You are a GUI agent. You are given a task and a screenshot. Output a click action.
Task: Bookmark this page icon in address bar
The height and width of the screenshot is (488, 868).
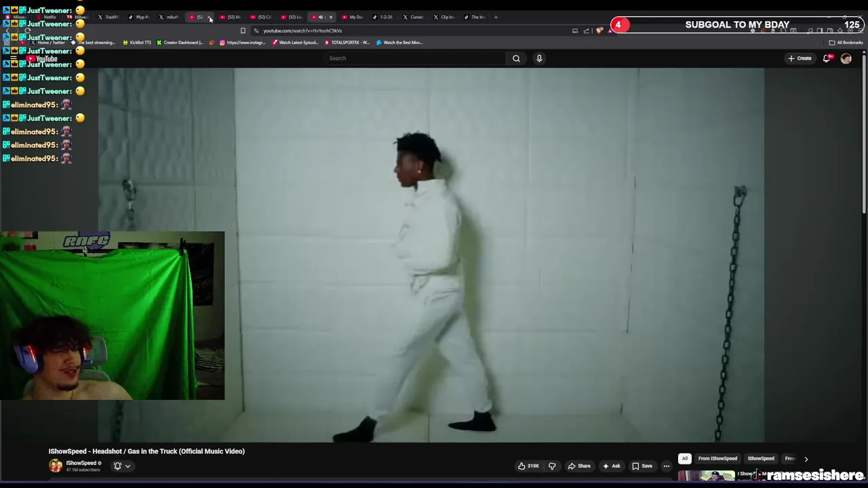click(x=243, y=30)
